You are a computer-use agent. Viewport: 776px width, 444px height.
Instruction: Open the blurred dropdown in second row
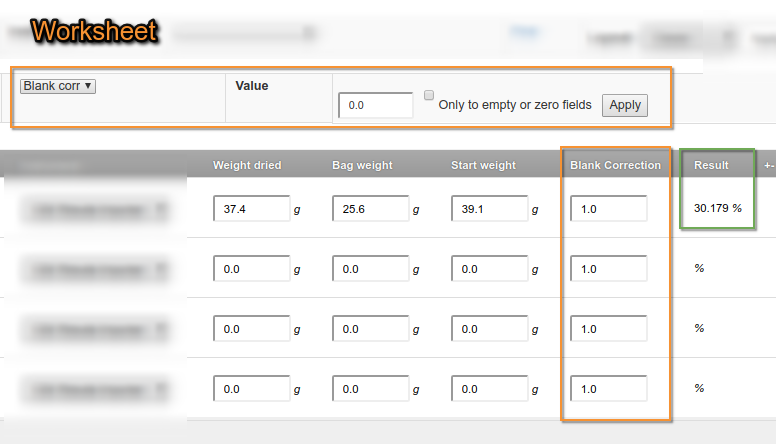pos(95,269)
